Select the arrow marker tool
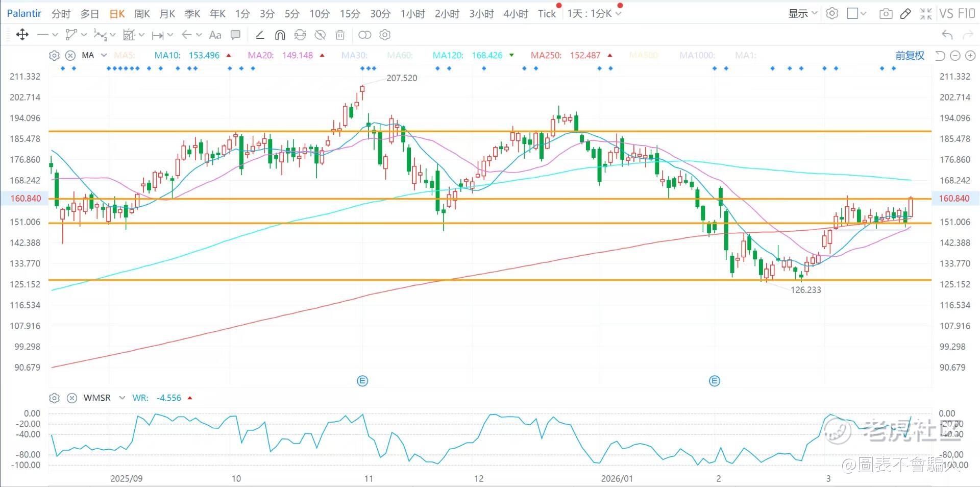This screenshot has width=980, height=487. point(186,35)
